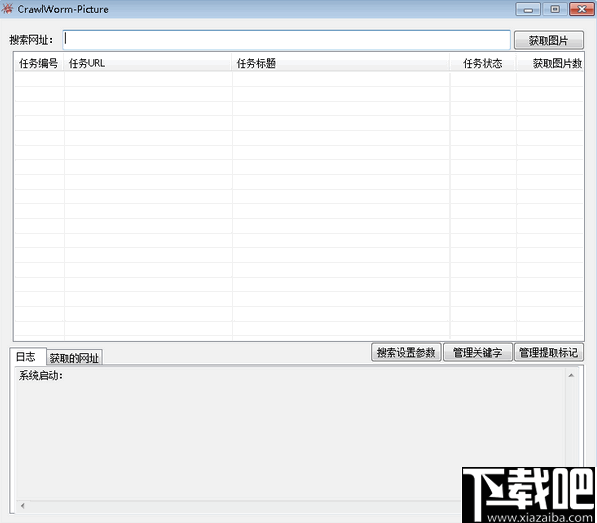Click the CrawlWorm-Picture title bar icon
The height and width of the screenshot is (523, 597).
[x=8, y=8]
